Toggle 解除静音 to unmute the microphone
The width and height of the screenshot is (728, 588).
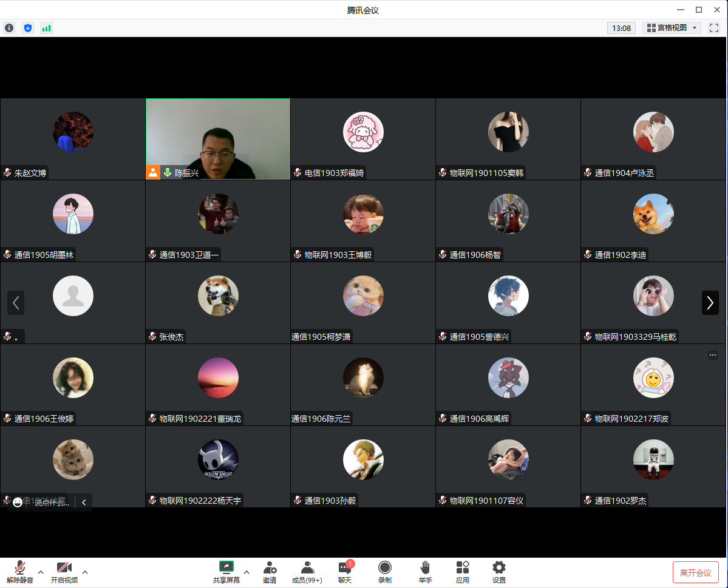(20, 572)
